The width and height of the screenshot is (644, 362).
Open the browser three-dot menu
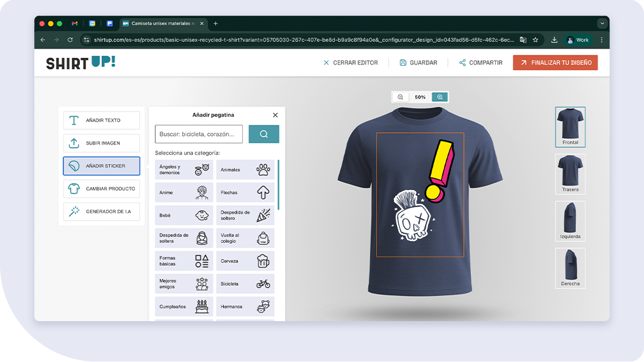pyautogui.click(x=602, y=40)
